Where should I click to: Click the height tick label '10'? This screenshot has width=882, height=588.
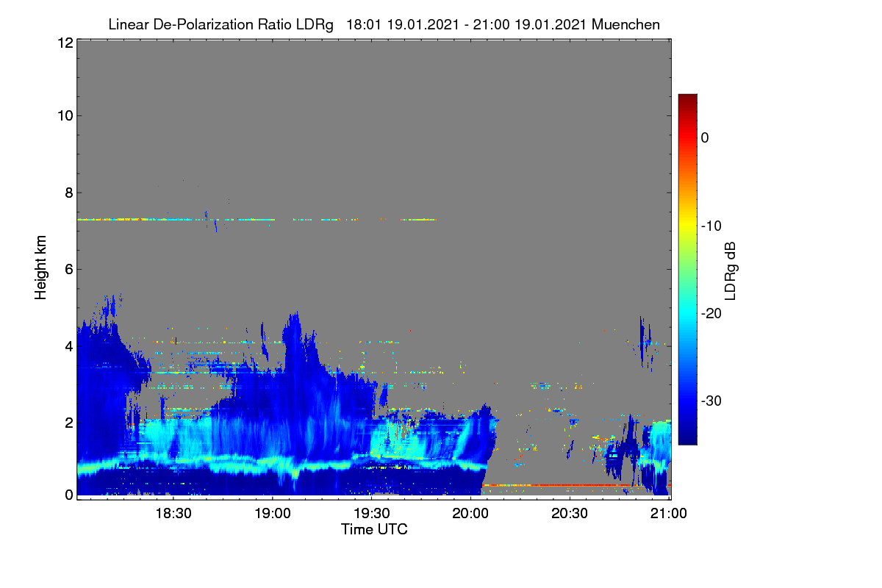coord(65,115)
